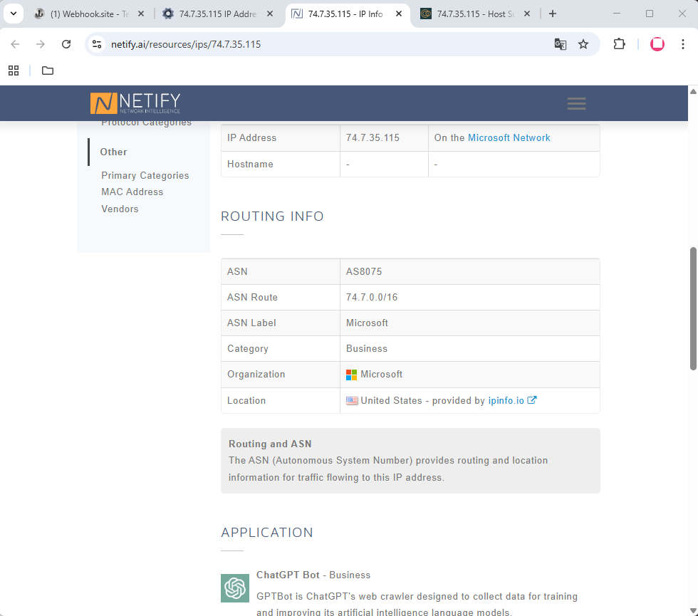Open the extensions puzzle icon

pos(619,44)
